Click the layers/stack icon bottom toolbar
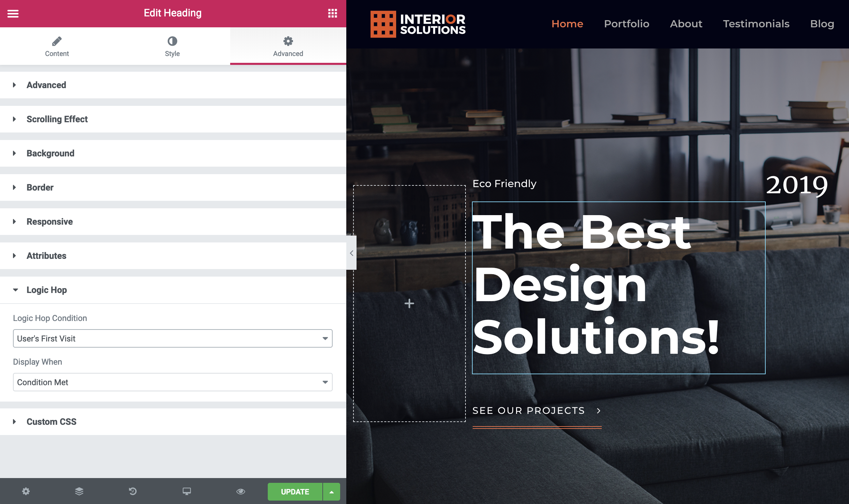The height and width of the screenshot is (504, 849). click(x=79, y=491)
